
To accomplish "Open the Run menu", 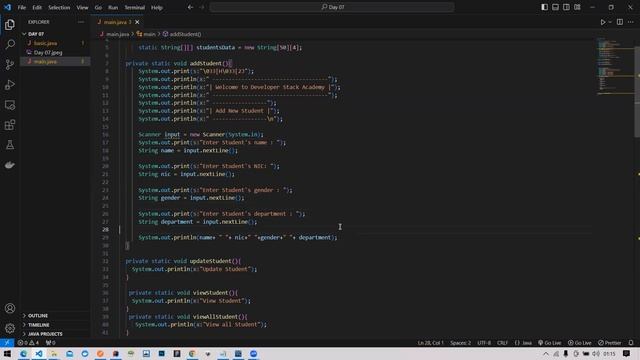I will tap(113, 7).
